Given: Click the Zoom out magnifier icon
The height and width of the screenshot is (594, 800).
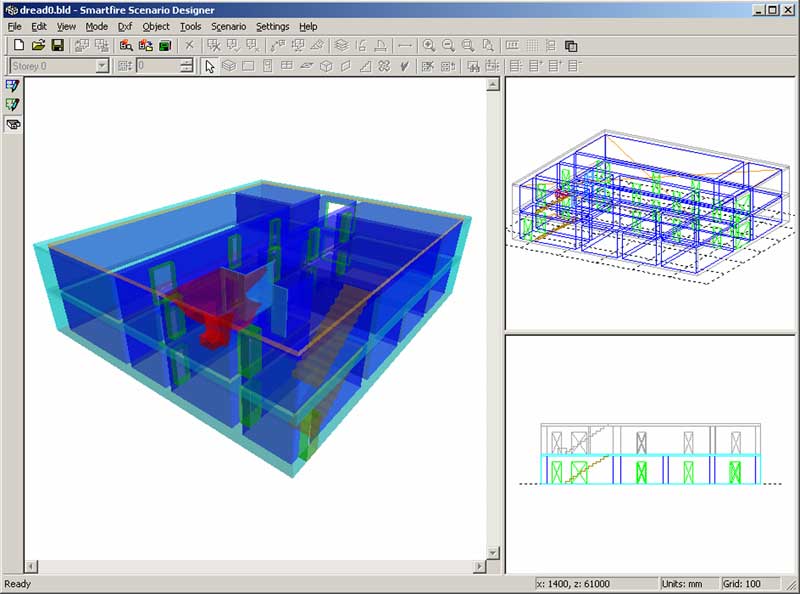Looking at the screenshot, I should click(447, 46).
